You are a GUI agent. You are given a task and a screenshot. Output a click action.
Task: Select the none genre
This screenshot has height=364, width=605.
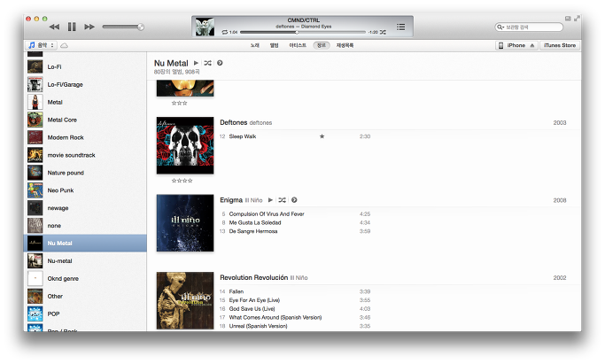pos(85,226)
